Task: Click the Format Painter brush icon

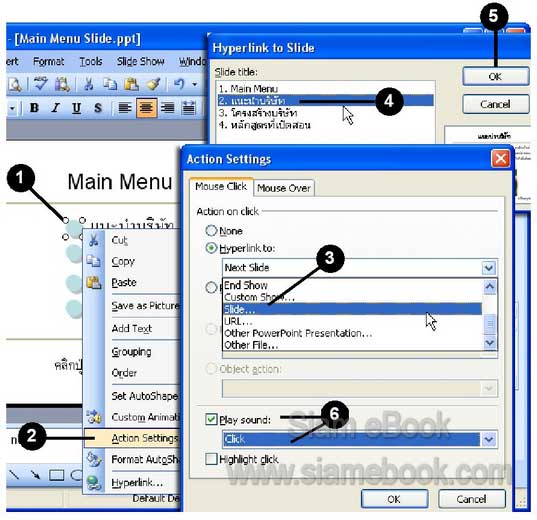Action: 153,84
